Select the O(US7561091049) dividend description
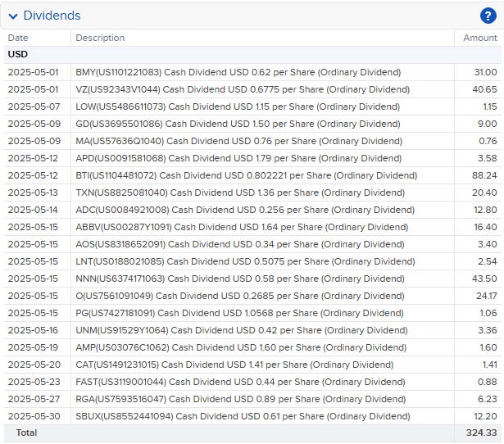This screenshot has height=444, width=504. 240,296
